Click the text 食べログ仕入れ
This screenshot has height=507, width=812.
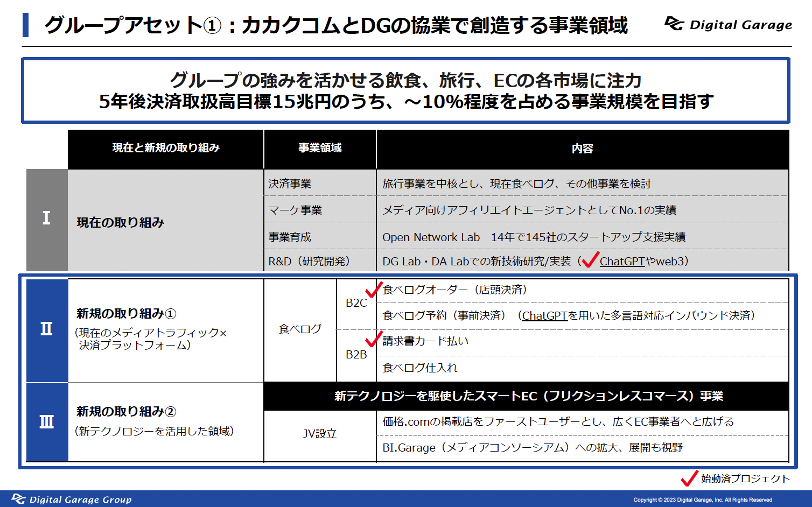(x=419, y=368)
